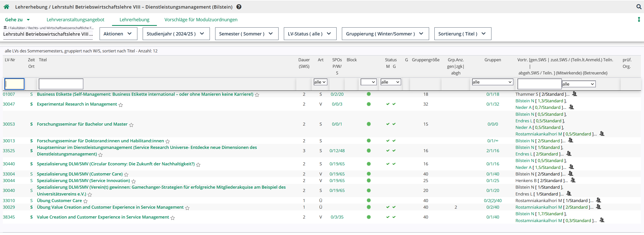Open course link 33525

pos(9,151)
